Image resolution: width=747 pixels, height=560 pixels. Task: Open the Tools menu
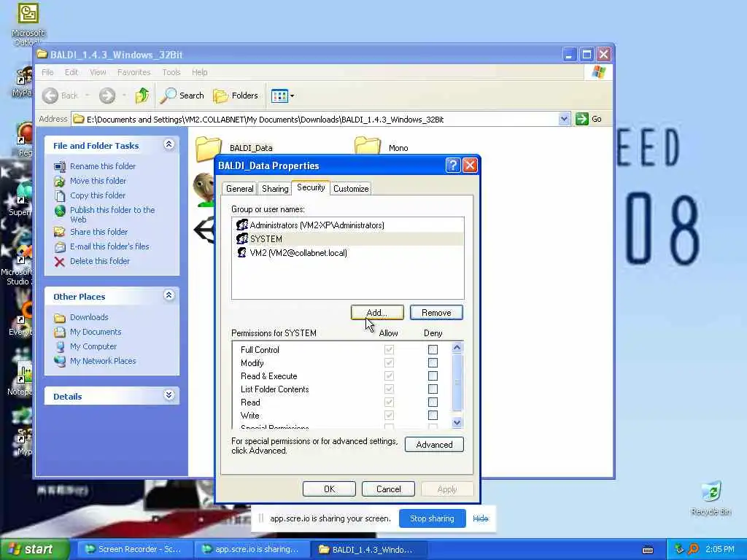171,72
